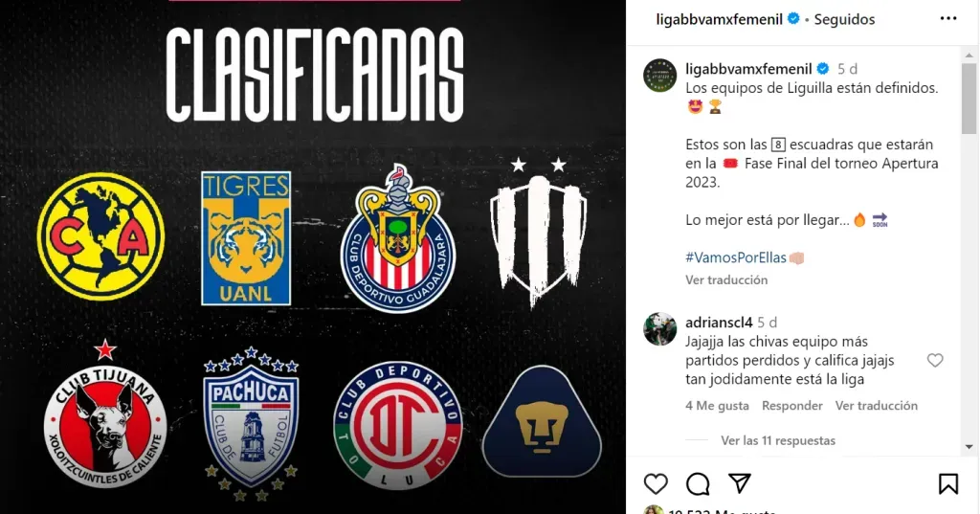The height and width of the screenshot is (514, 980).
Task: Expand Ver las 11 respuestas
Action: pos(778,440)
